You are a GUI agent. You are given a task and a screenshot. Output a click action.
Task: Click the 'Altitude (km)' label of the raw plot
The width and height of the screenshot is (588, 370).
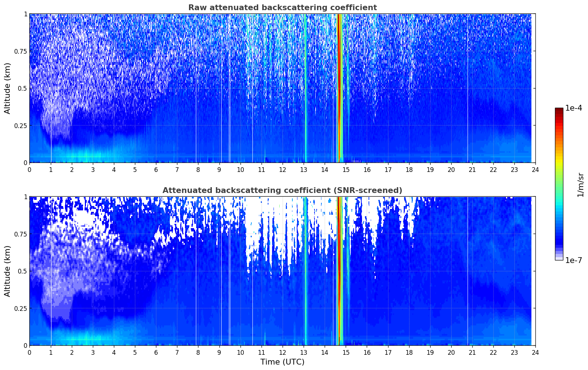point(8,88)
